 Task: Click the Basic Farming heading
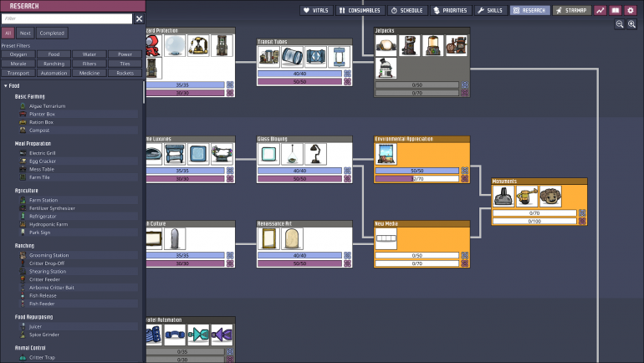29,96
